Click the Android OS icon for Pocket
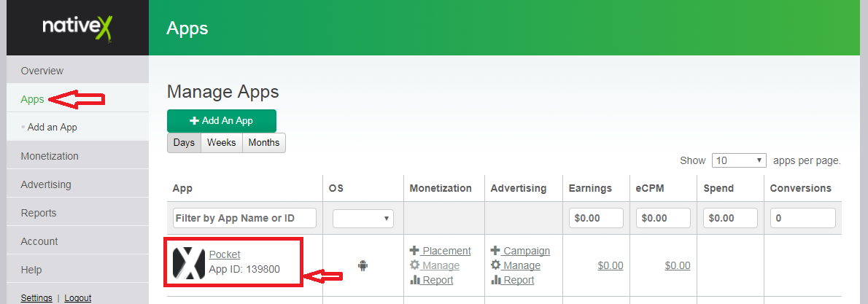 363,265
